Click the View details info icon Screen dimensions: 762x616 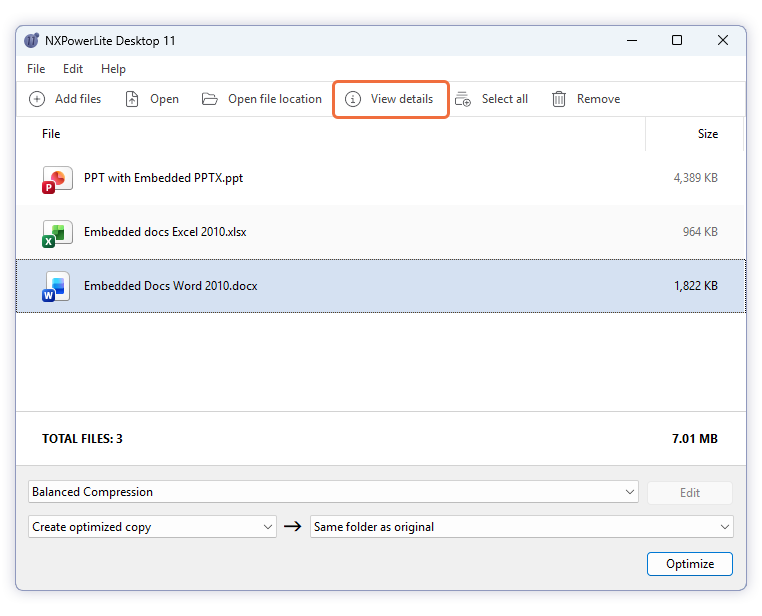353,99
